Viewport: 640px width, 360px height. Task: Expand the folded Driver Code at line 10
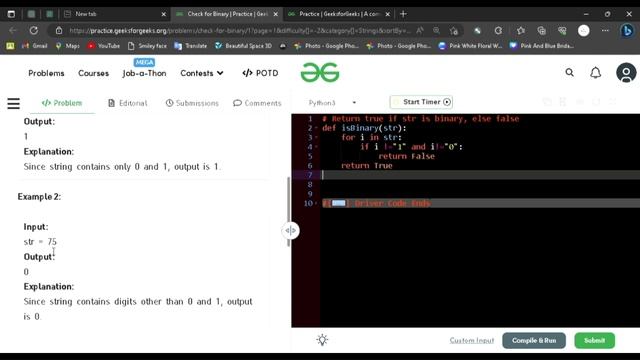tap(338, 203)
